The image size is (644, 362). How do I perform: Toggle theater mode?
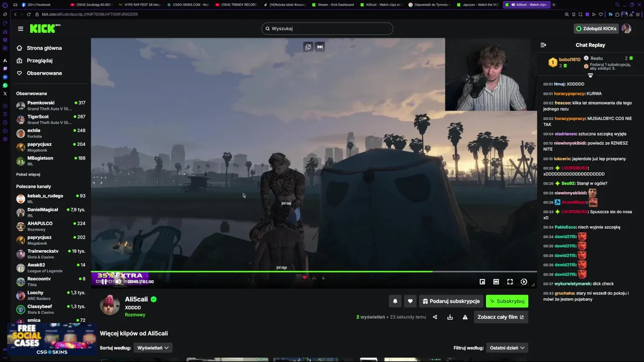pyautogui.click(x=496, y=282)
